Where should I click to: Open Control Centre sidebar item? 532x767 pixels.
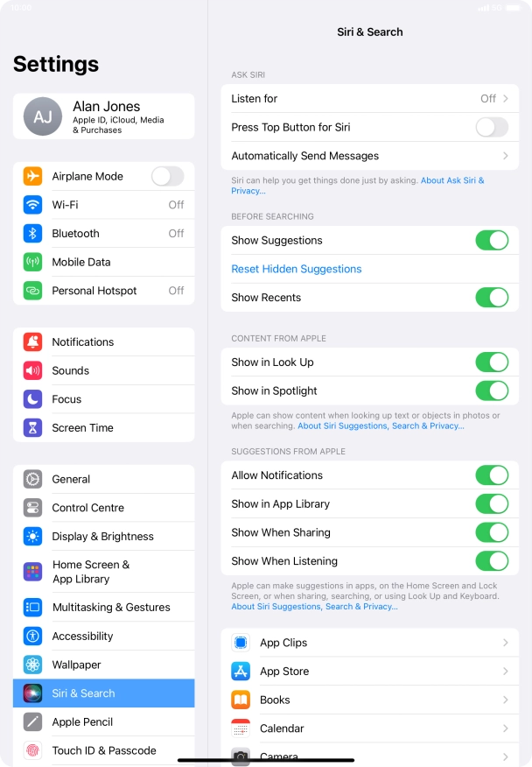pos(103,508)
